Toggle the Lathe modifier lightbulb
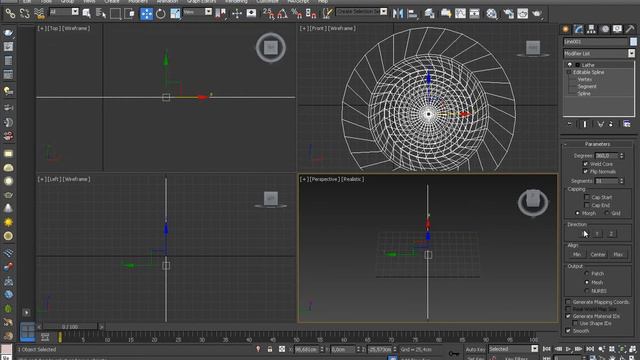The width and height of the screenshot is (640, 360). 570,65
